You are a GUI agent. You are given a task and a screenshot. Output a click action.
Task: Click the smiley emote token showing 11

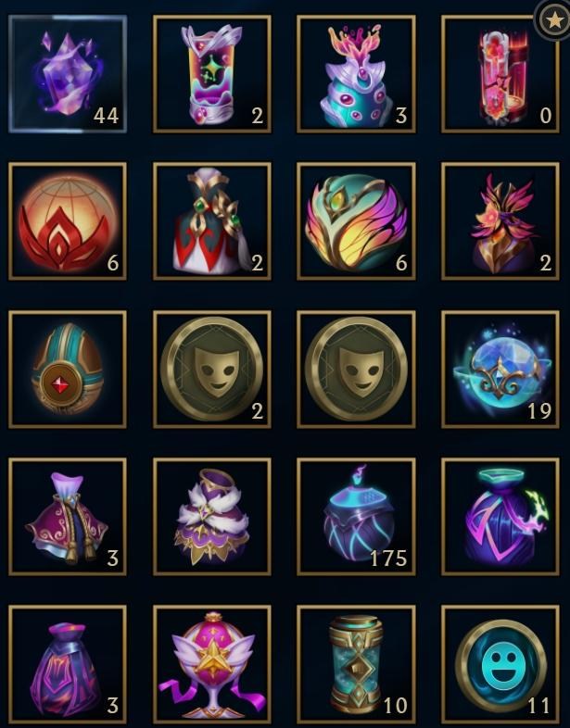[500, 664]
